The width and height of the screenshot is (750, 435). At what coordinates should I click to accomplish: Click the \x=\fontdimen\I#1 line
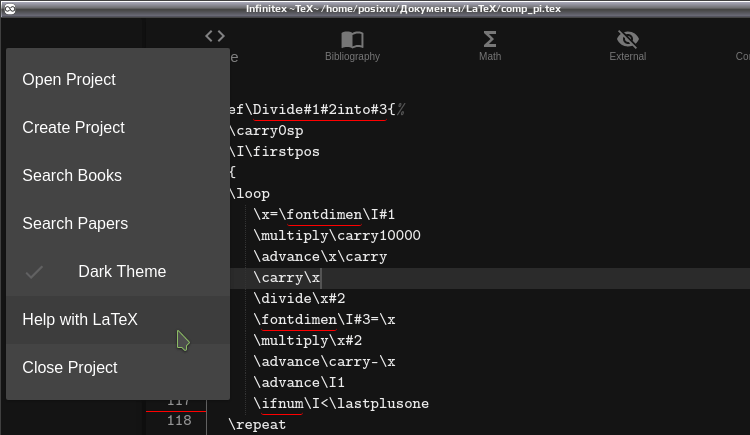324,214
